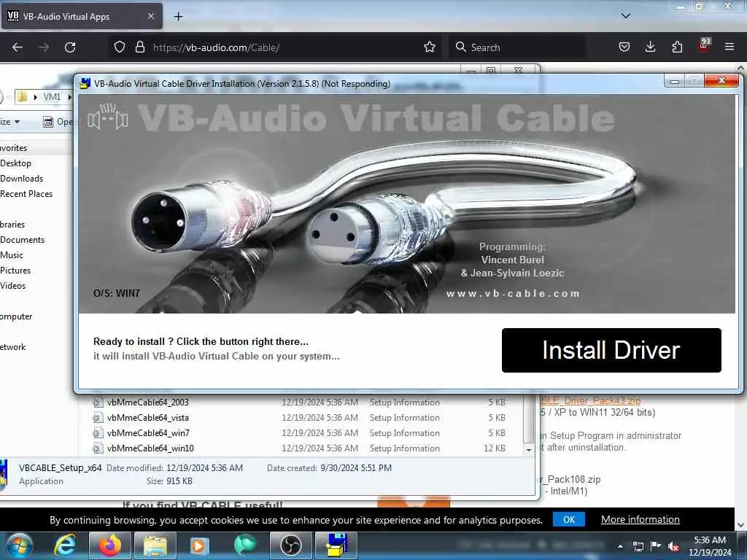This screenshot has height=560, width=747.
Task: Open Pictures library in Explorer sidebar
Action: pos(15,271)
